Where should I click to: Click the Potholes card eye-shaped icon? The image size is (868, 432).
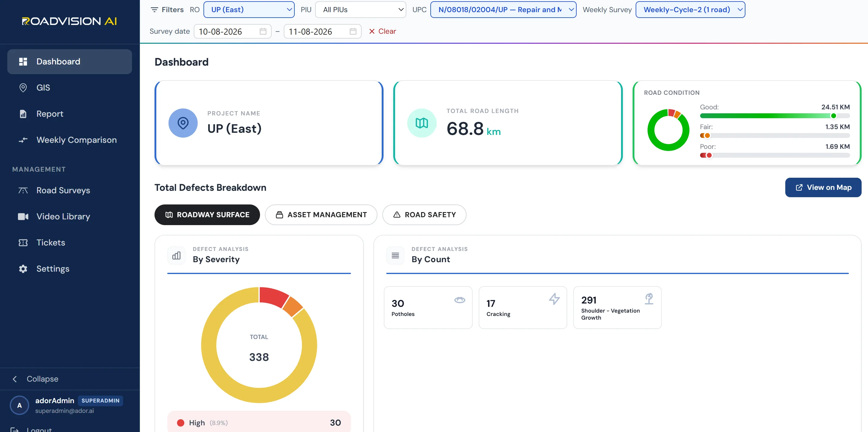(460, 300)
